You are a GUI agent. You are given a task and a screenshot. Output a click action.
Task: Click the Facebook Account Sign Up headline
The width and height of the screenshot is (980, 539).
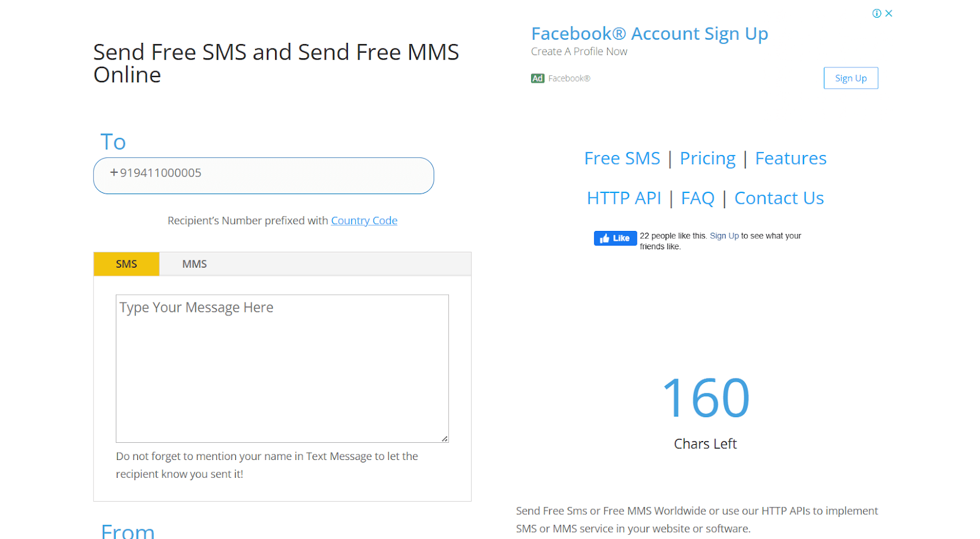coord(649,34)
